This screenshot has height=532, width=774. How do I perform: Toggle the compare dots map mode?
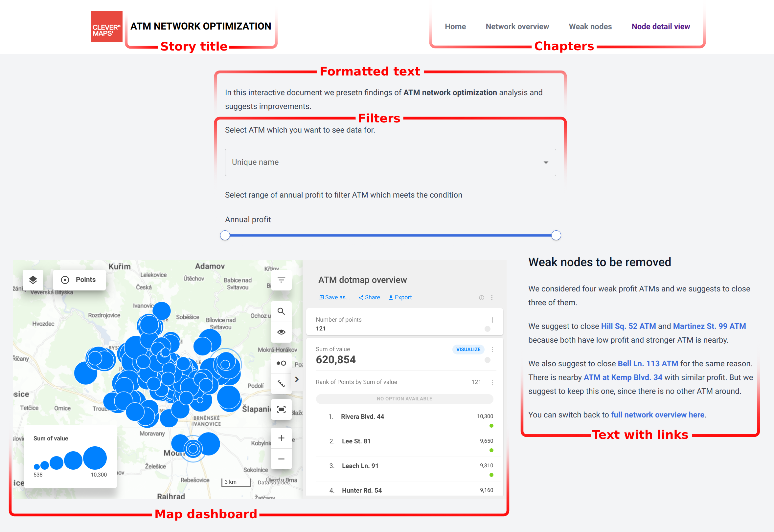(x=281, y=363)
